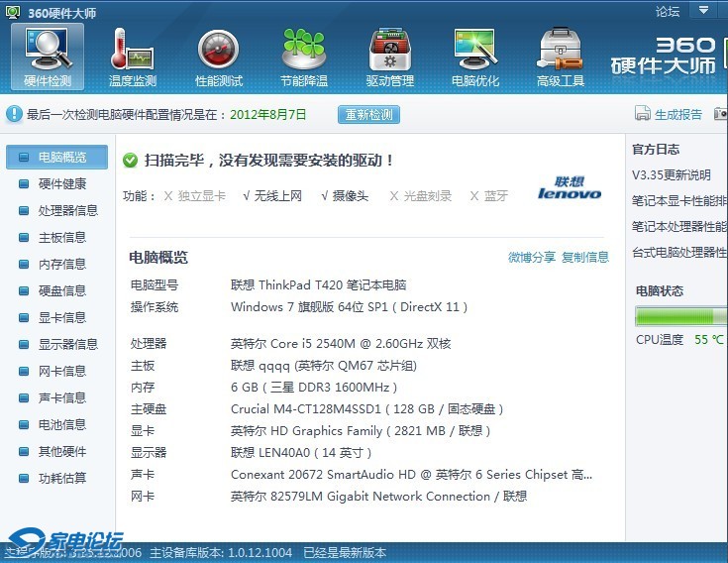This screenshot has height=563, width=728.
Task: Click the camera screenshot icon at right edge
Action: tap(721, 113)
